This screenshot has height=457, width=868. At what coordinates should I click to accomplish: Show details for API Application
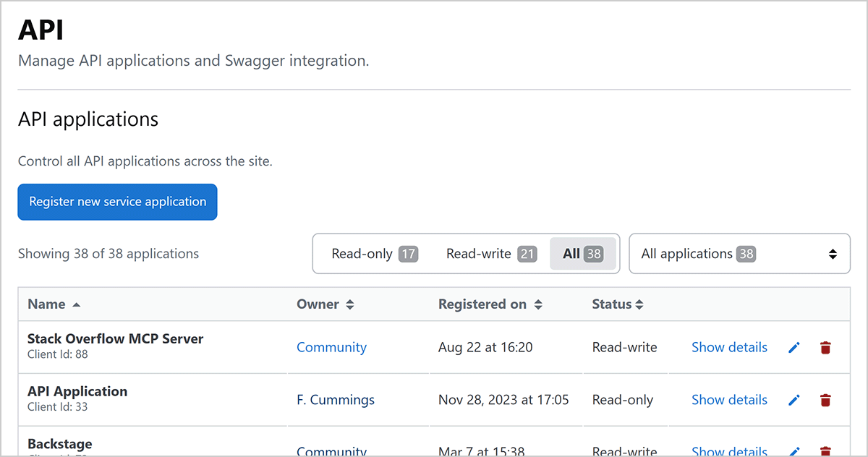click(x=729, y=400)
